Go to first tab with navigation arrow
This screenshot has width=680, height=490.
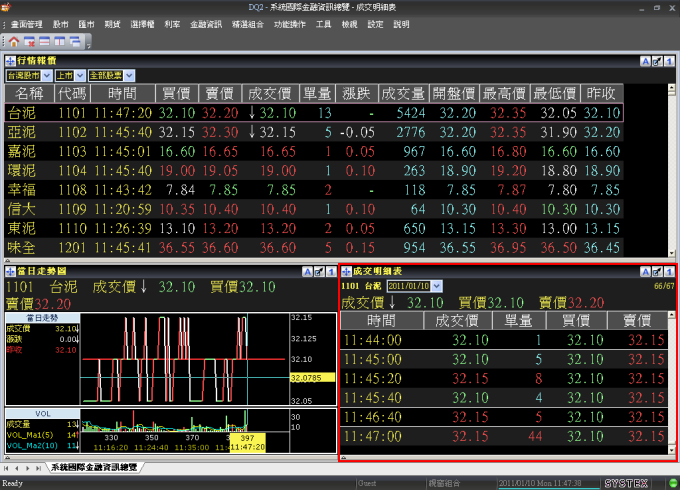pos(6,468)
